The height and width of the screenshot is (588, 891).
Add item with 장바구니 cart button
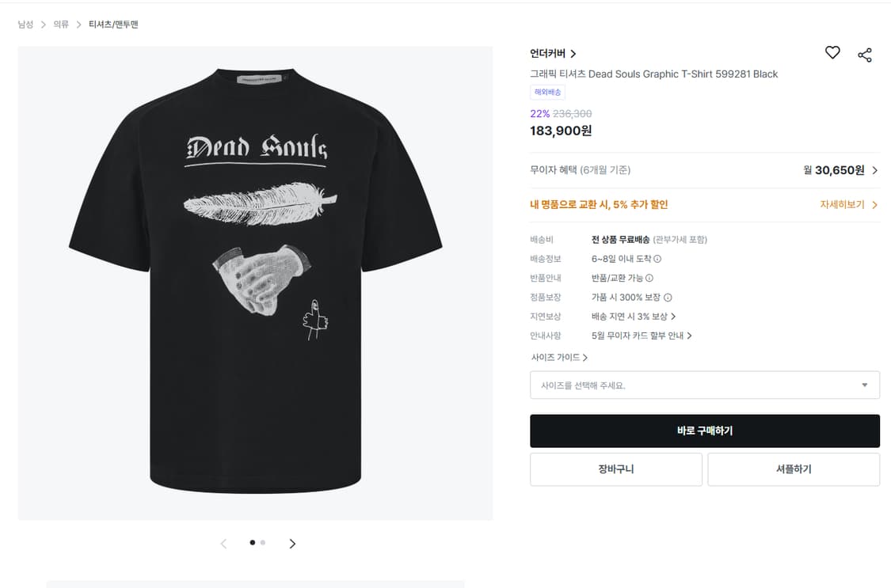[615, 469]
